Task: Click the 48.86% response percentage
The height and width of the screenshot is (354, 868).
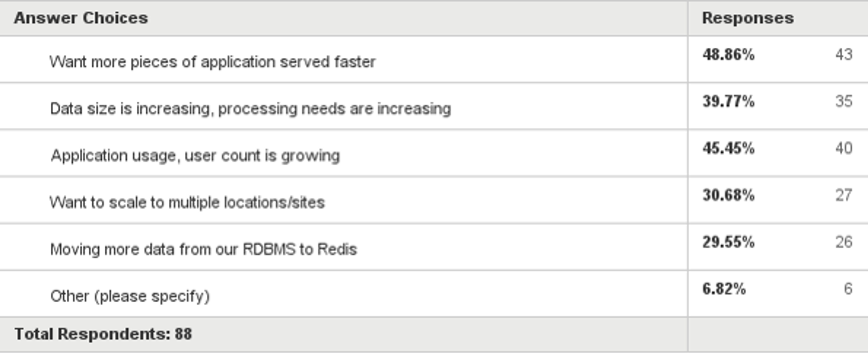Action: click(x=729, y=54)
